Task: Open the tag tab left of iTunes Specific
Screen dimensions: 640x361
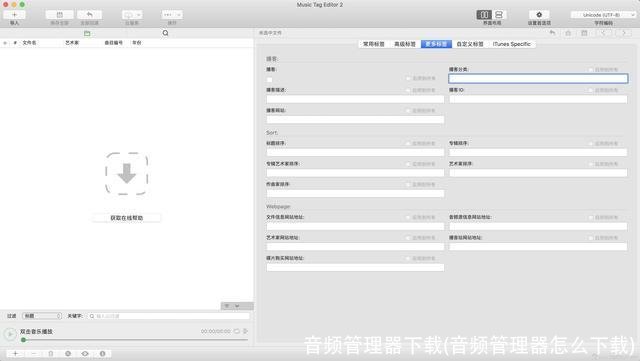Action: [x=470, y=44]
